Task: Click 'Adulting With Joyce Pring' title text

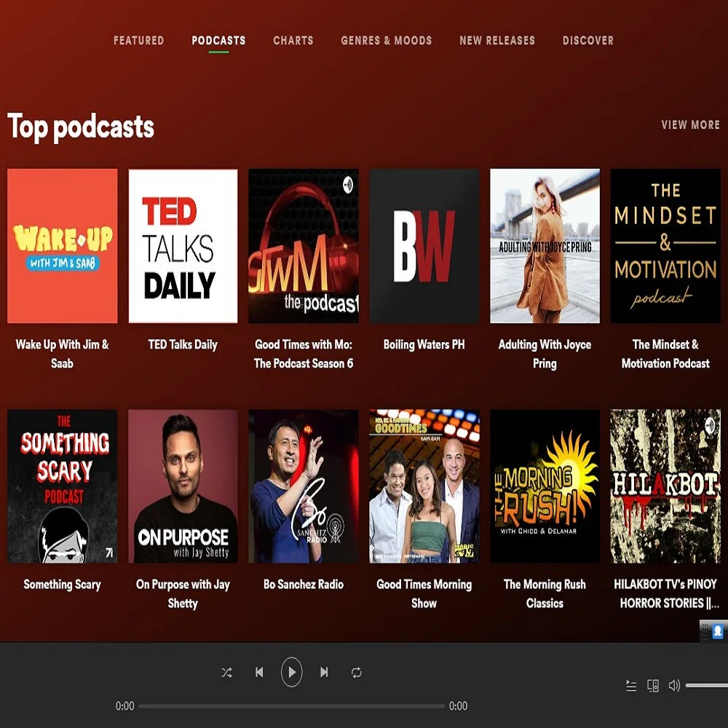Action: click(545, 354)
